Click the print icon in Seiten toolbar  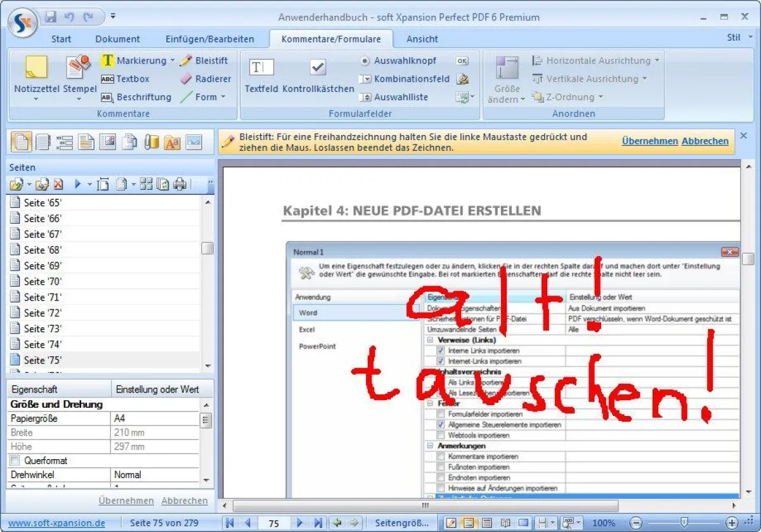click(180, 185)
